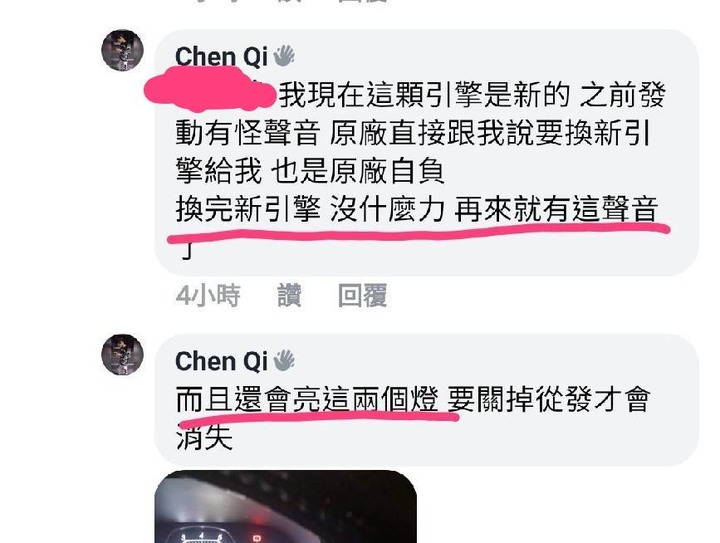The height and width of the screenshot is (543, 720).
Task: Click the waving-hand badge in the second comment
Action: click(x=284, y=360)
